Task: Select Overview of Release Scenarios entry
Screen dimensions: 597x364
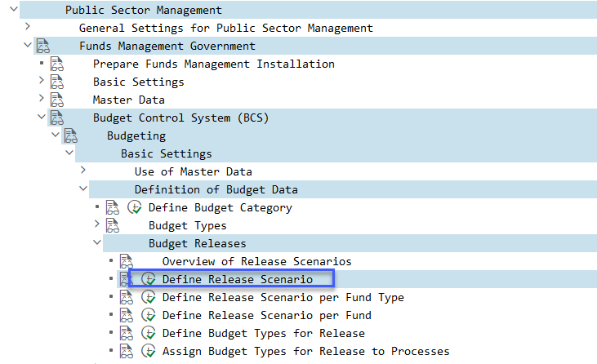Action: pyautogui.click(x=256, y=261)
